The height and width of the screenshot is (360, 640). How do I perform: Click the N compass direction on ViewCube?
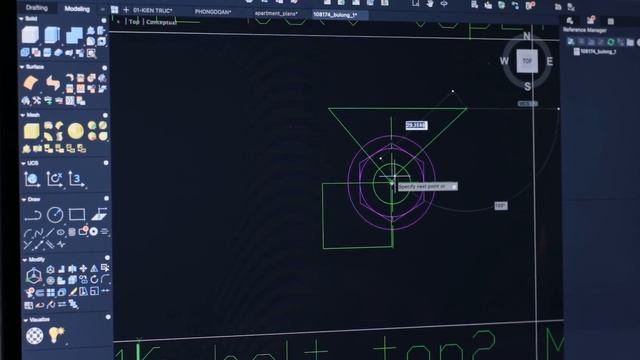tap(527, 36)
